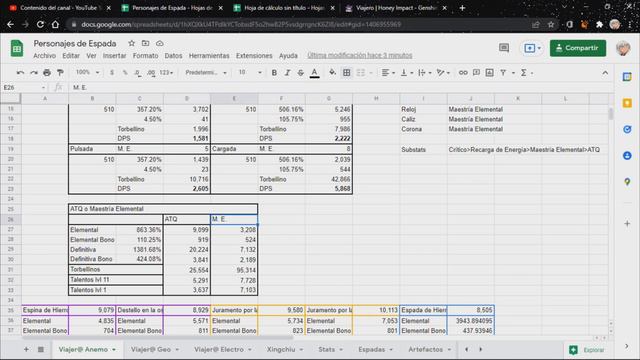640x360 pixels.
Task: Open the font family dropdown
Action: tap(206, 73)
